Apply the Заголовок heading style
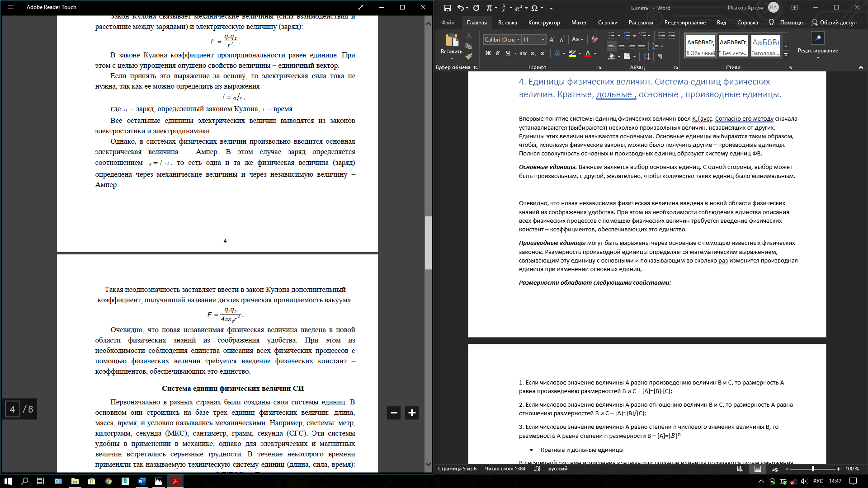The width and height of the screenshot is (868, 488). coord(765,46)
